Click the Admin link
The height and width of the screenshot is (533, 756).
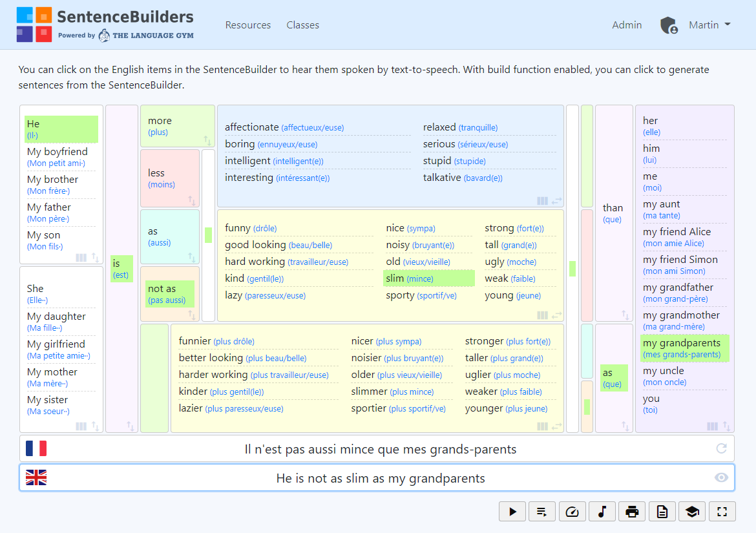click(627, 25)
